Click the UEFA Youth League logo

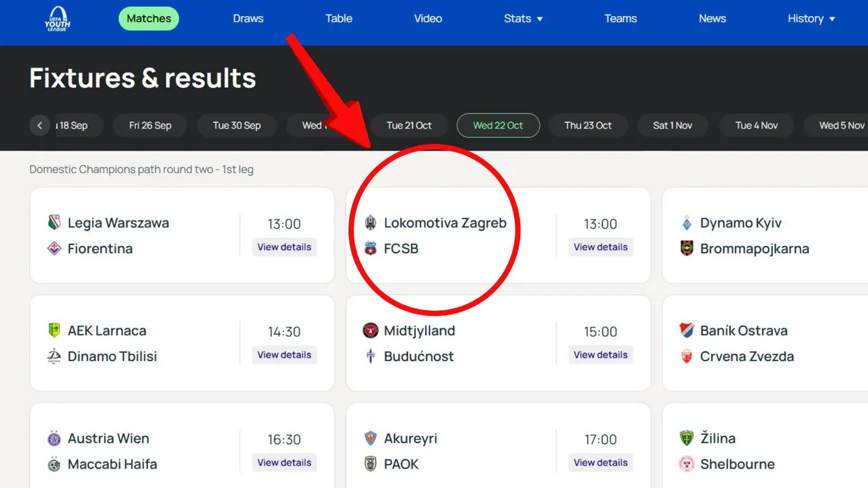pos(57,19)
